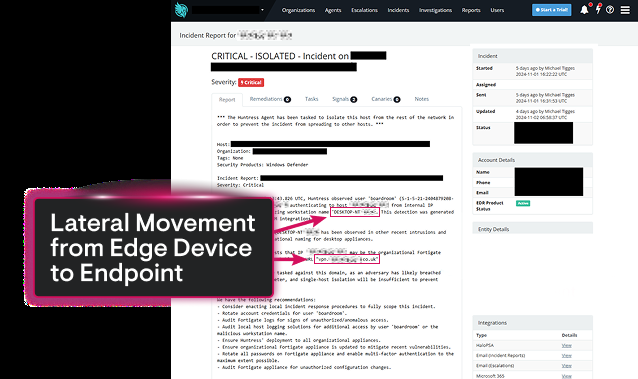Open Reports in the top navigation

[x=471, y=10]
